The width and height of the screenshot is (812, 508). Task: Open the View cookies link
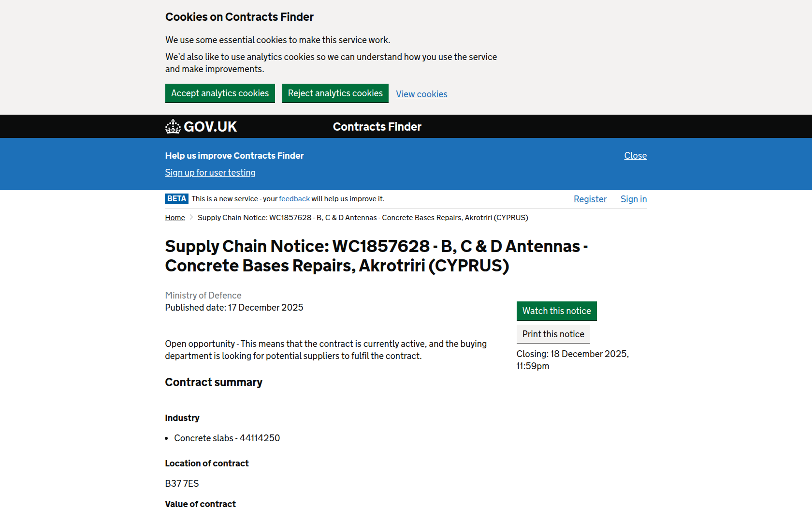click(x=421, y=94)
